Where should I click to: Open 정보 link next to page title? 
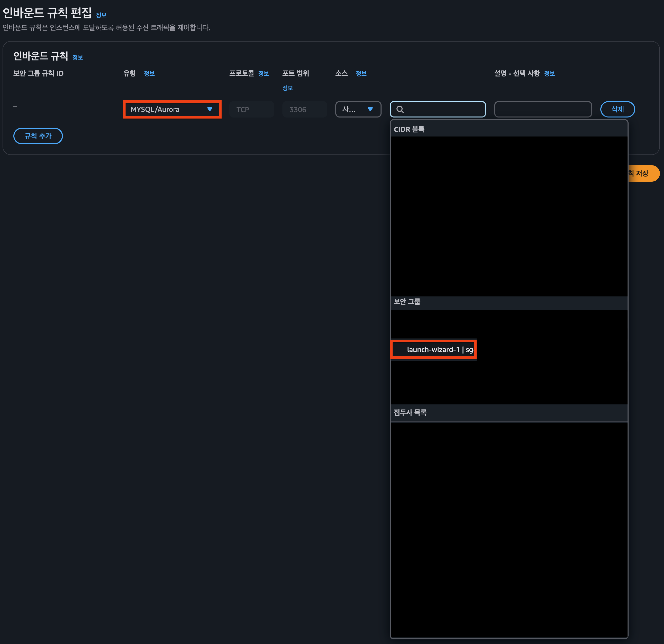101,15
